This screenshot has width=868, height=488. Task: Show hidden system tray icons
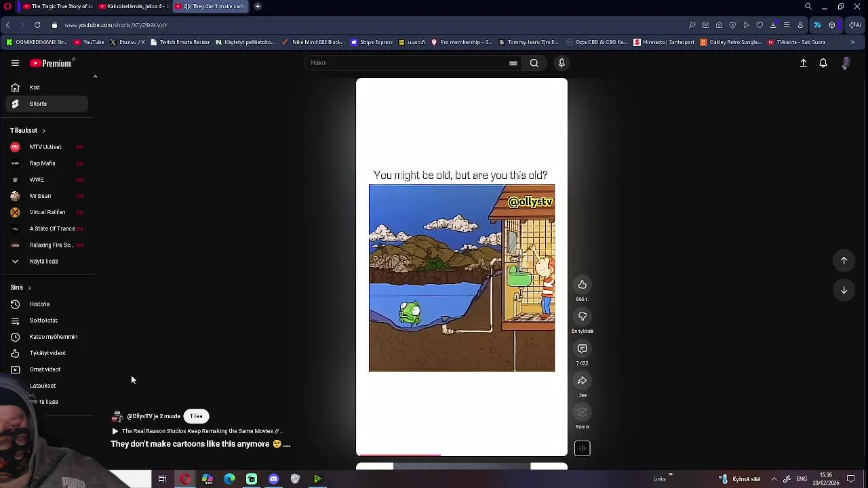coord(774,479)
